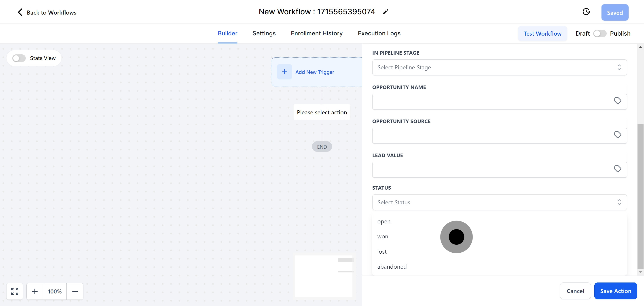Switch to the Settings tab

click(x=264, y=33)
